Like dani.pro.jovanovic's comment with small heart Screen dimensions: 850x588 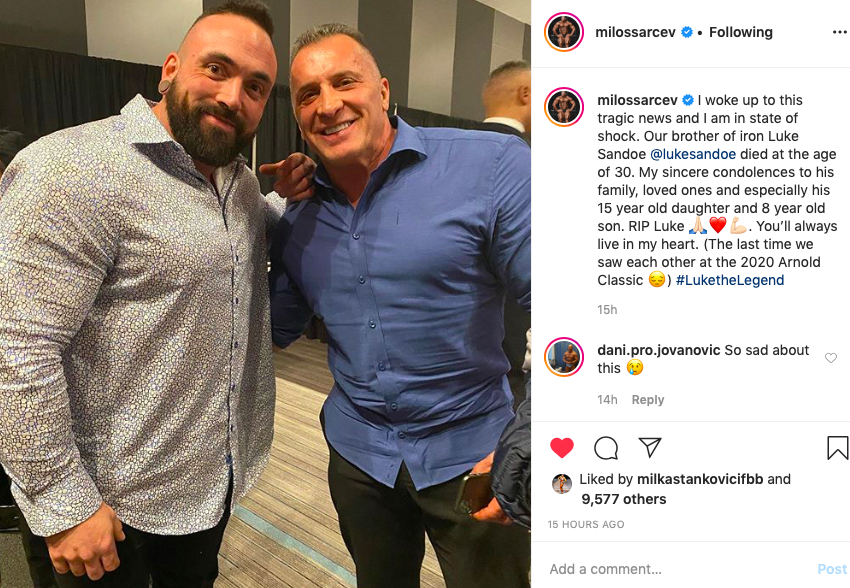point(830,358)
